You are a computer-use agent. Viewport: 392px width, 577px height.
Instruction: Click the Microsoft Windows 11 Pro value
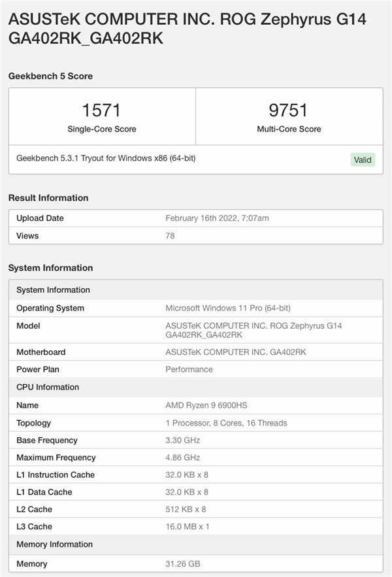(x=228, y=308)
